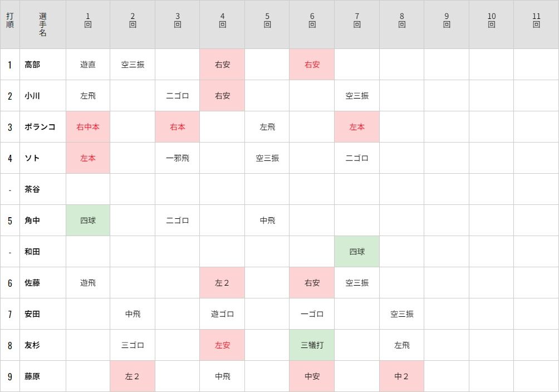Click 佐藤's 左２ double cell
This screenshot has height=392, width=559.
(x=222, y=283)
